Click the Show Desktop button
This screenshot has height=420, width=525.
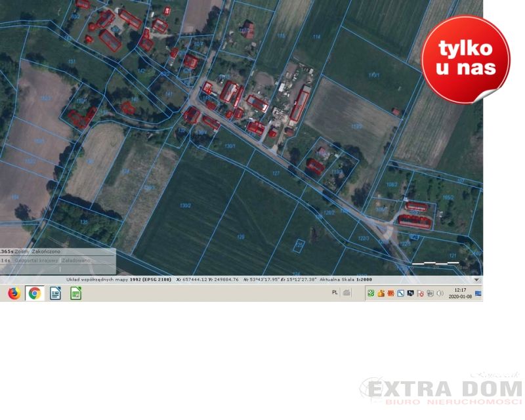tap(479, 293)
